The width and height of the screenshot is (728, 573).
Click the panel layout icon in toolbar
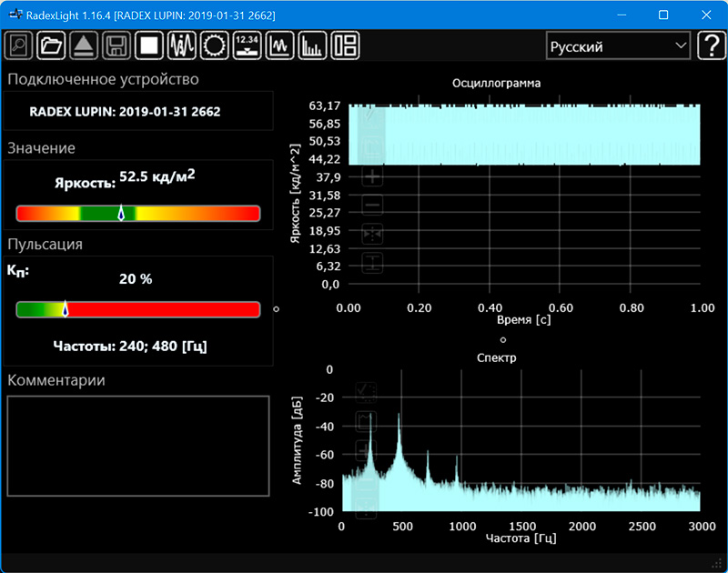click(345, 45)
